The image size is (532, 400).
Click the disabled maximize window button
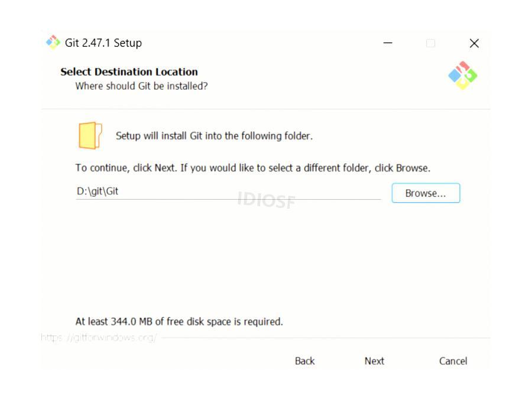(430, 43)
